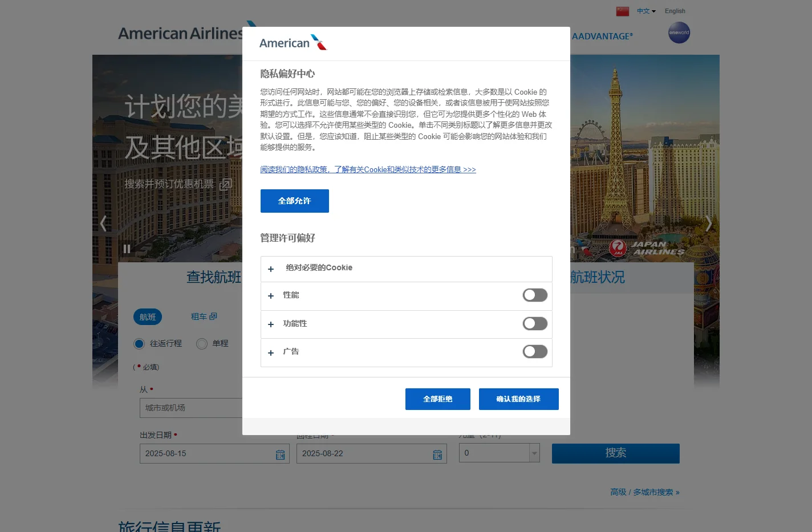The height and width of the screenshot is (532, 812).
Task: Click the oneworld logo badge
Action: [679, 33]
